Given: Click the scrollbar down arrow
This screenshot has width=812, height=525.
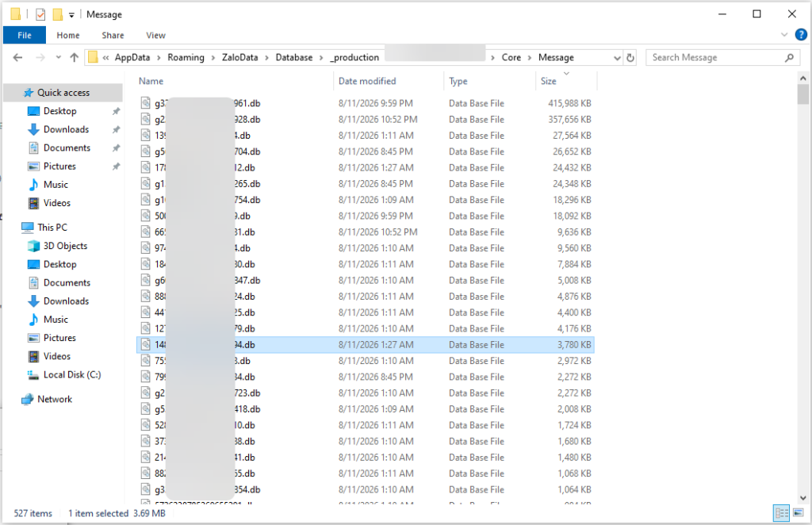Looking at the screenshot, I should coord(802,497).
